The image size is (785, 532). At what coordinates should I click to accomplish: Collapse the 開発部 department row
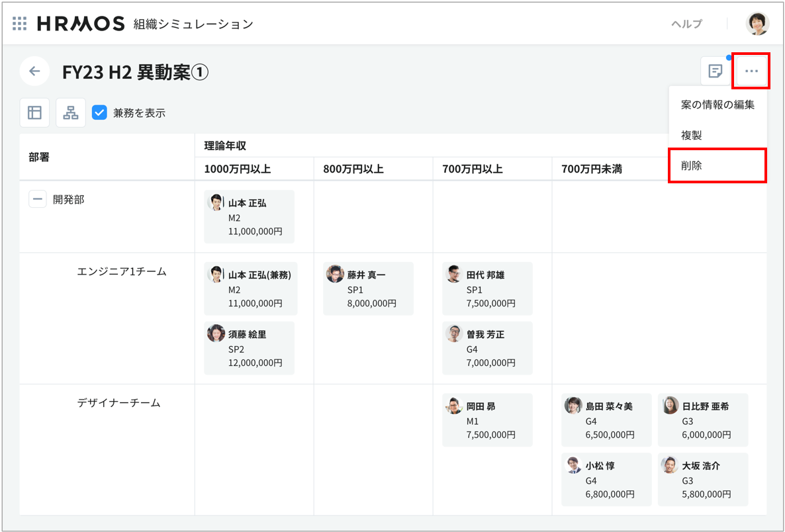coord(37,199)
